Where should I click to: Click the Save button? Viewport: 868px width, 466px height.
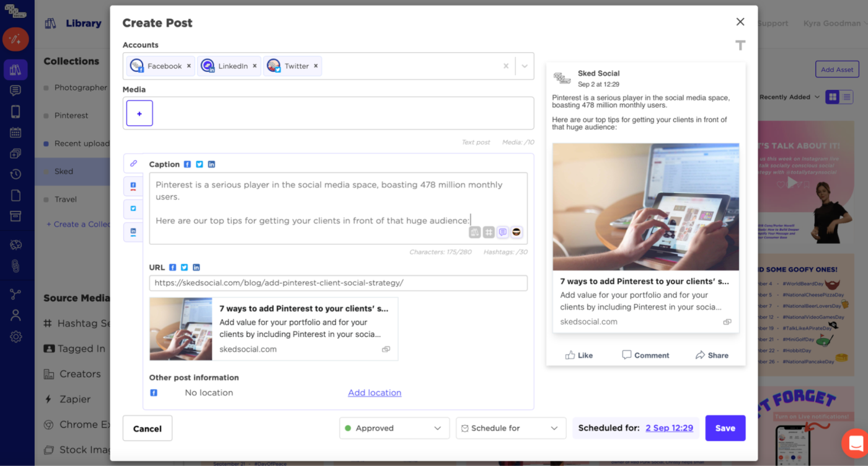point(725,428)
